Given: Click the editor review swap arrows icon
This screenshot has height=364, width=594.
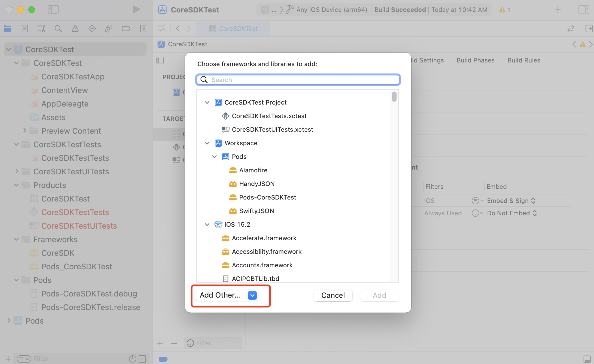Looking at the screenshot, I should [571, 29].
